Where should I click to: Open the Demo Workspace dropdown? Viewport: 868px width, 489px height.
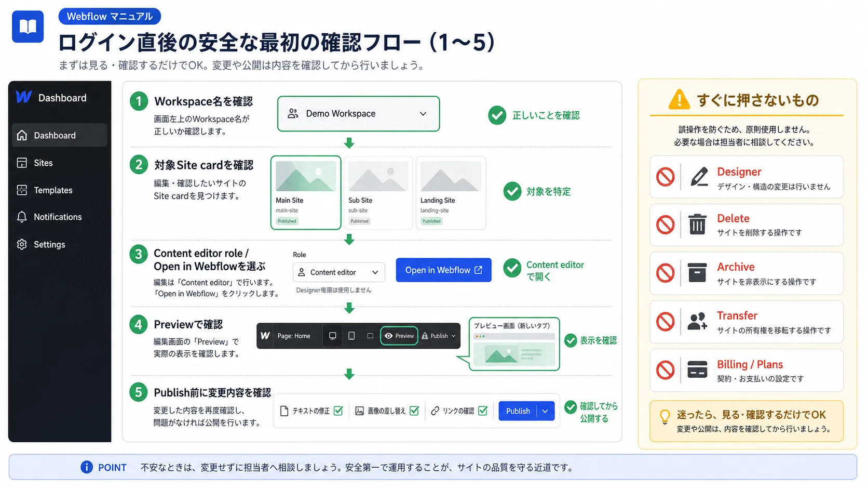[358, 113]
